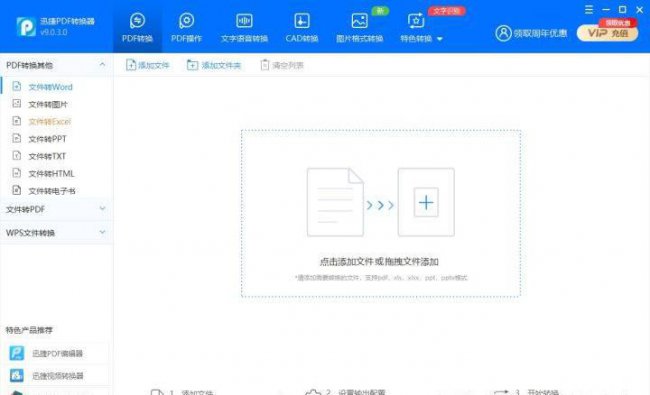650x395 pixels.
Task: Click the 文件转图片 icon
Action: coord(17,104)
